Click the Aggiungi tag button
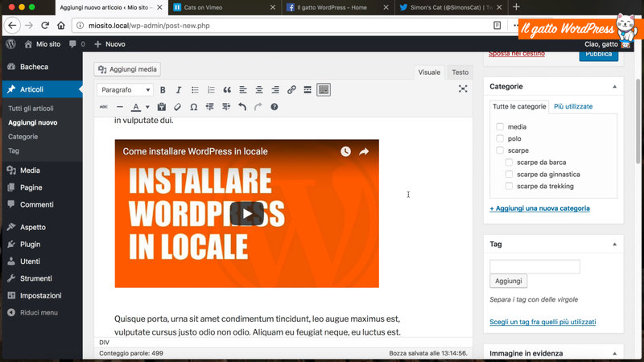The height and width of the screenshot is (362, 644). click(x=509, y=281)
